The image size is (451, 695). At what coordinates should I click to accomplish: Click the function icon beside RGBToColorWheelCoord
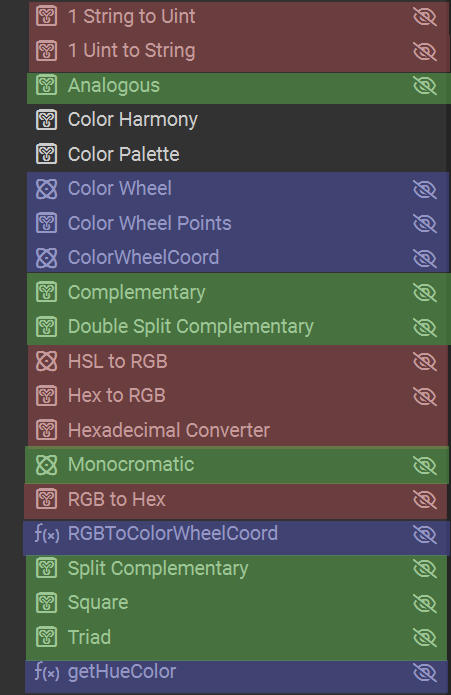pos(47,534)
